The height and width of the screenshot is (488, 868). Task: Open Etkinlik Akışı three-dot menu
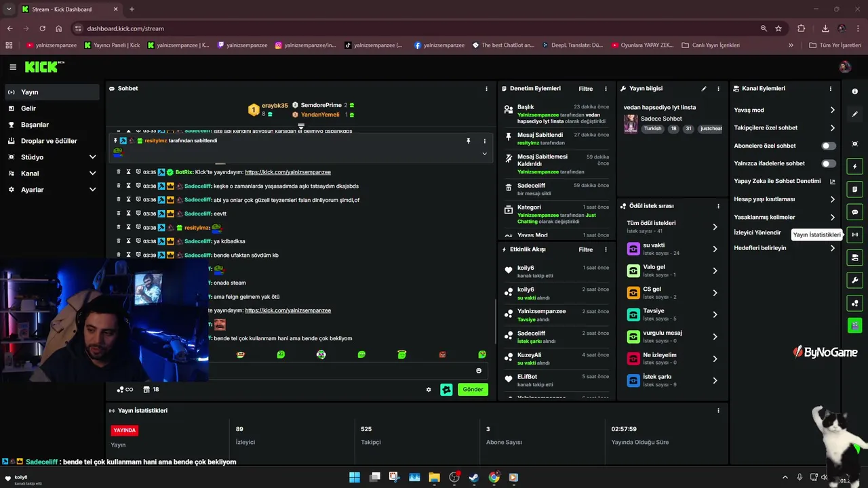click(x=606, y=249)
